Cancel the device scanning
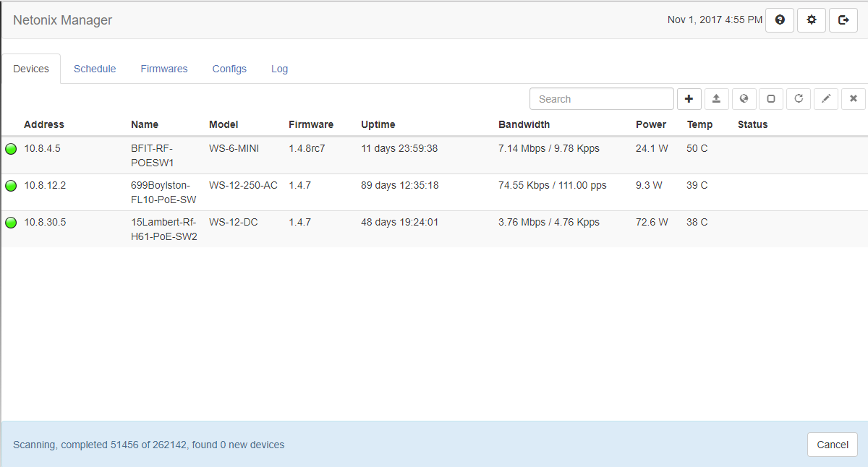 (832, 445)
